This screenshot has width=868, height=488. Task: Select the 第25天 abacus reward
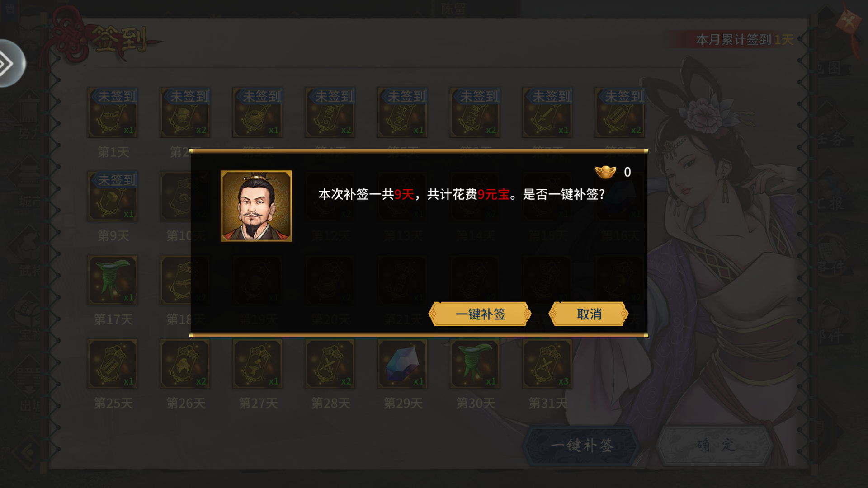point(113,364)
